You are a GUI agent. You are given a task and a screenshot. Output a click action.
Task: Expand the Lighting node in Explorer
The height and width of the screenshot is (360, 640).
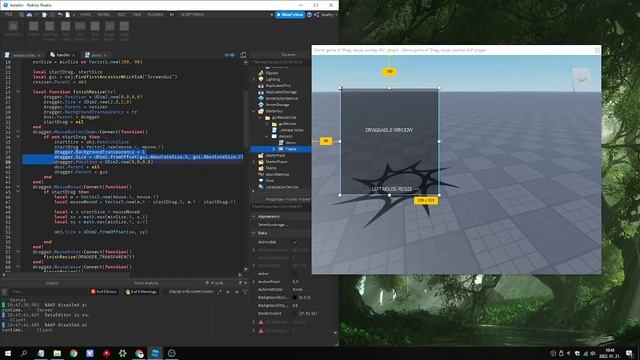253,79
